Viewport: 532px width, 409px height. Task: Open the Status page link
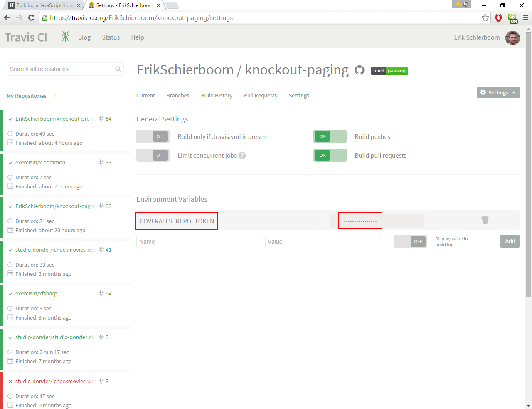pos(111,37)
